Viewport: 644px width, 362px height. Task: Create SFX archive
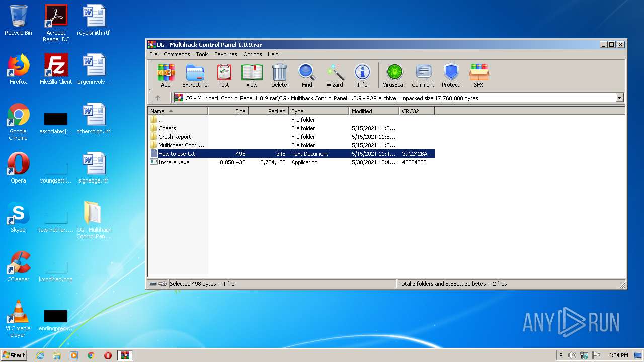[x=478, y=76]
